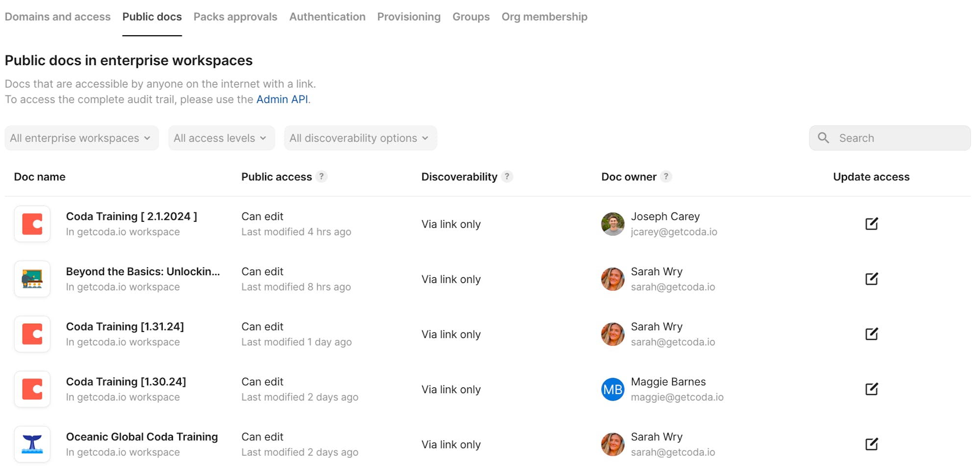Open the Packs approvals tab

tap(235, 17)
